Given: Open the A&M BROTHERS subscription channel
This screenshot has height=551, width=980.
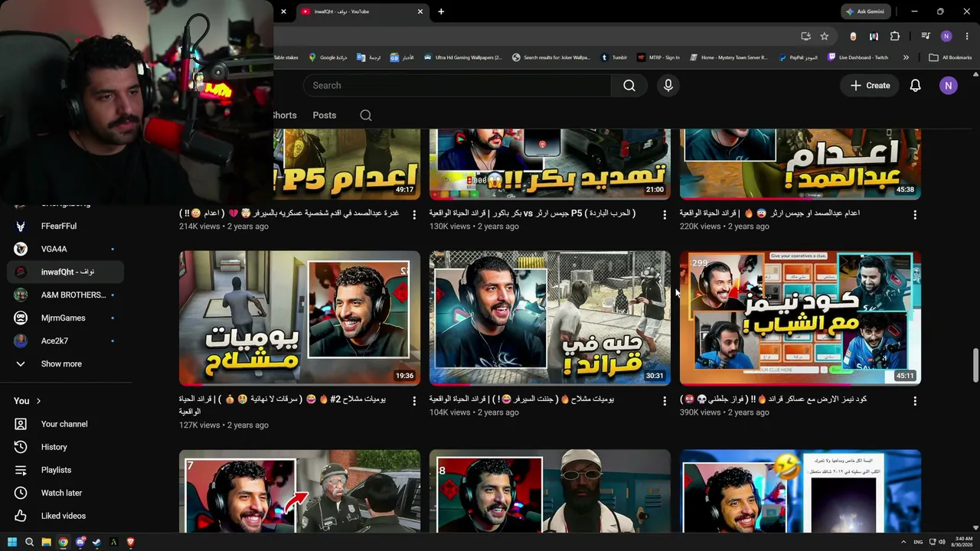Looking at the screenshot, I should (x=66, y=295).
